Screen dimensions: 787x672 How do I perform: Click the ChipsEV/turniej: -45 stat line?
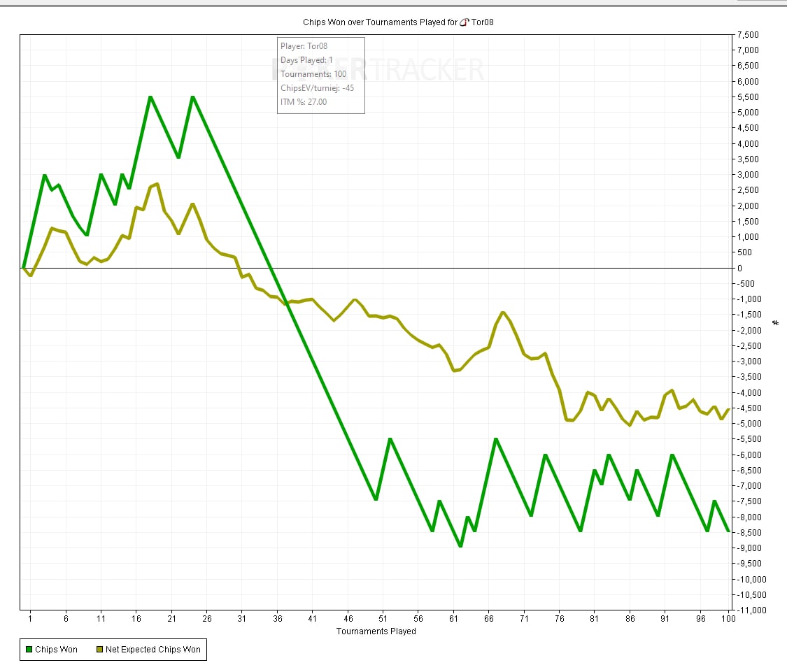click(317, 88)
